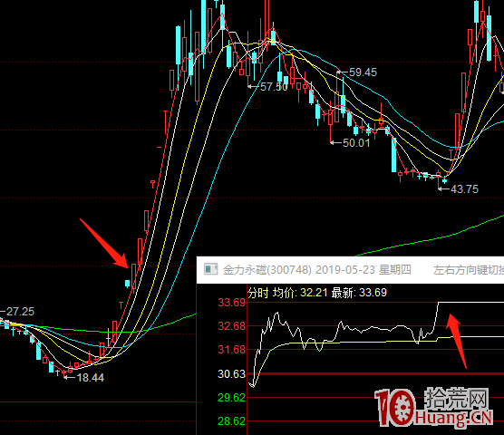Click the 27.25 price label at left
The width and height of the screenshot is (504, 435).
tap(20, 312)
